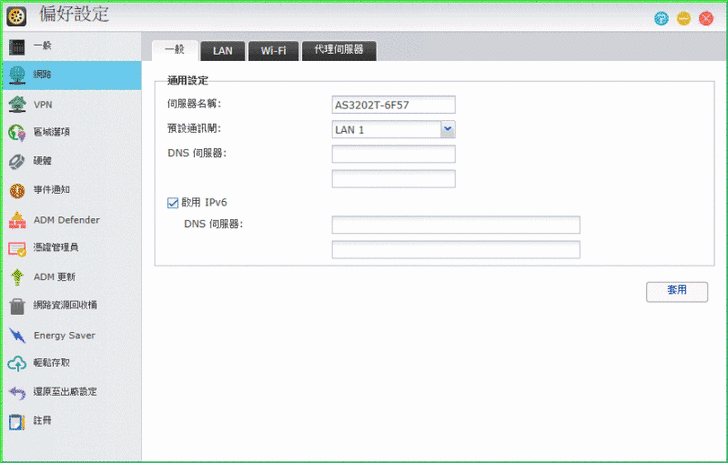
Task: Select the LAN 1 default gateway combo box
Action: coord(394,130)
